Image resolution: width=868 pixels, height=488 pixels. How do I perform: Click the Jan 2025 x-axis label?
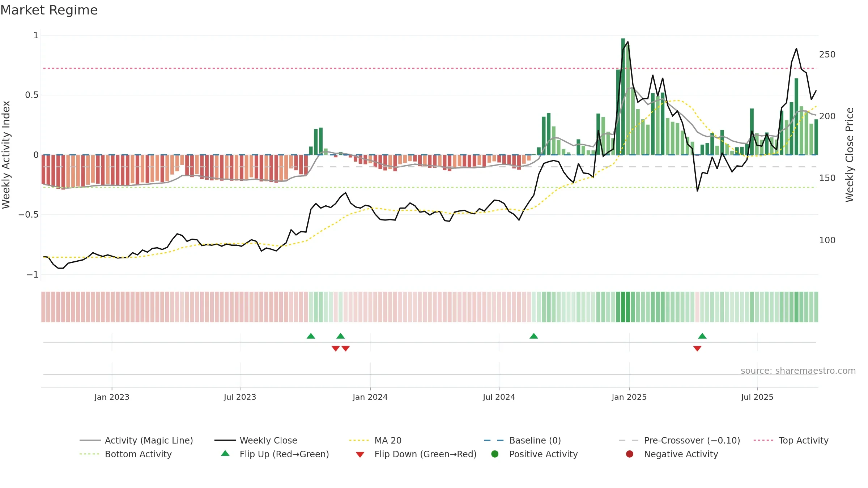(x=629, y=397)
